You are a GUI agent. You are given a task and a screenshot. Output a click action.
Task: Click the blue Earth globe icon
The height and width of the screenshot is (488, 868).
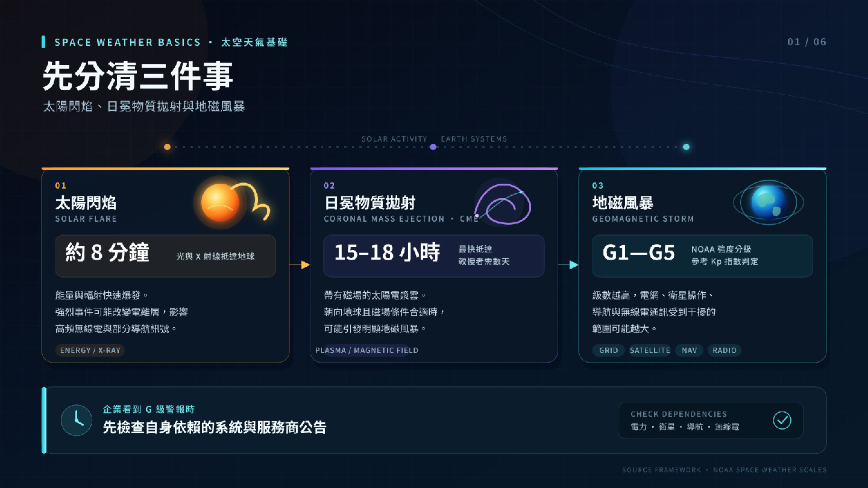(x=769, y=202)
